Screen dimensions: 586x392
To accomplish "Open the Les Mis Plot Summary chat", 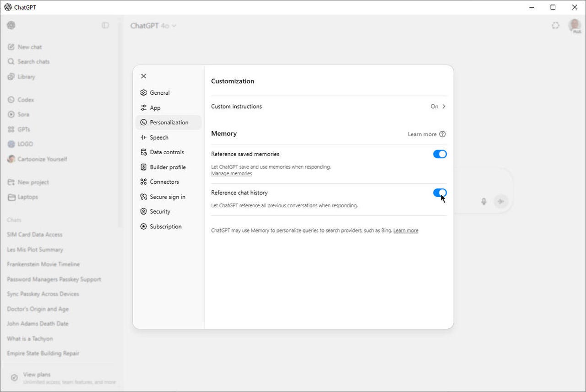I will [35, 250].
